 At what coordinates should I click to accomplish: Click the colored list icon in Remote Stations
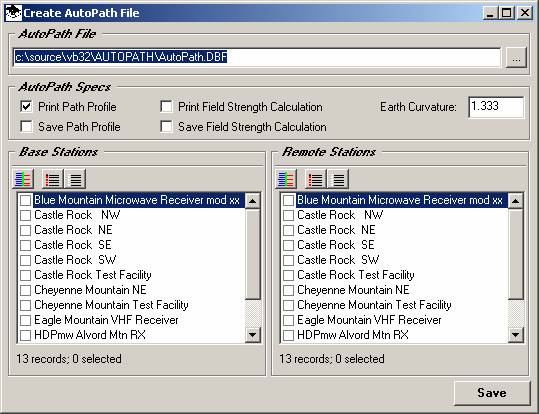pyautogui.click(x=286, y=179)
